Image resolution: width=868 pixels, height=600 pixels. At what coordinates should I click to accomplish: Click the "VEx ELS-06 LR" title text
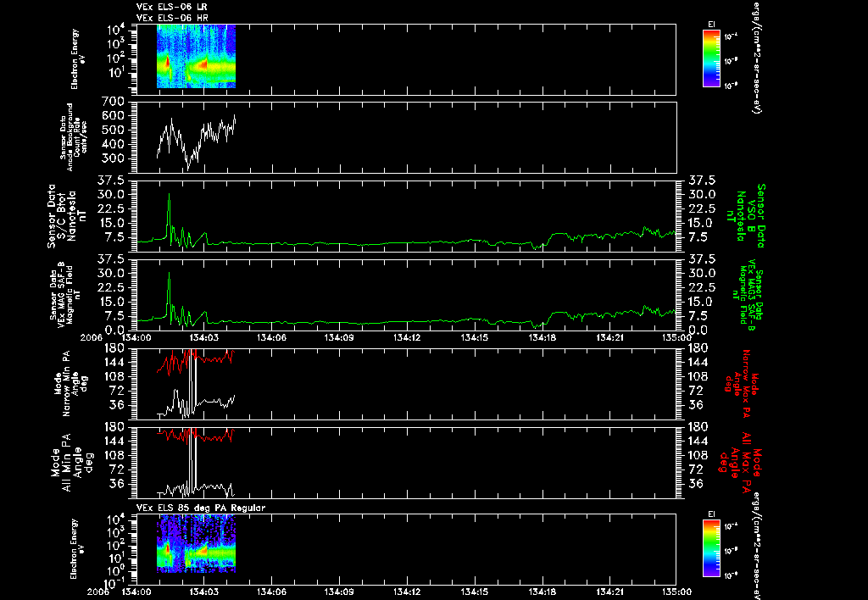click(x=171, y=7)
